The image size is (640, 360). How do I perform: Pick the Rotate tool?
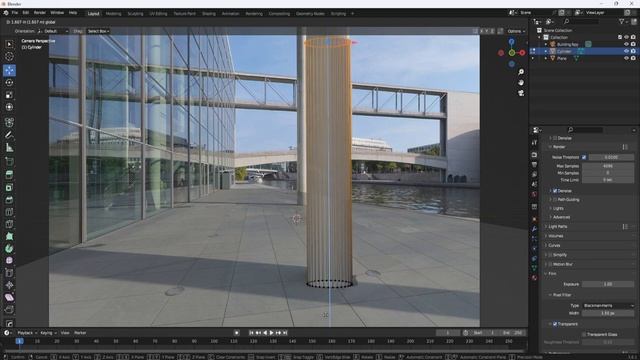tap(9, 82)
